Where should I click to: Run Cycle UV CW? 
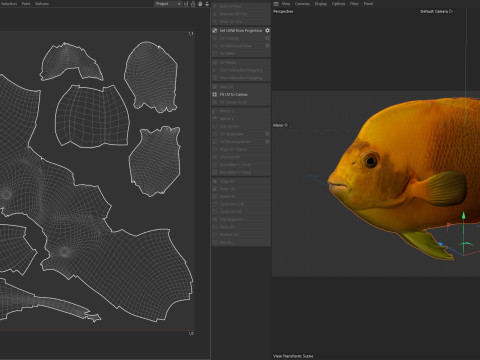tap(241, 212)
